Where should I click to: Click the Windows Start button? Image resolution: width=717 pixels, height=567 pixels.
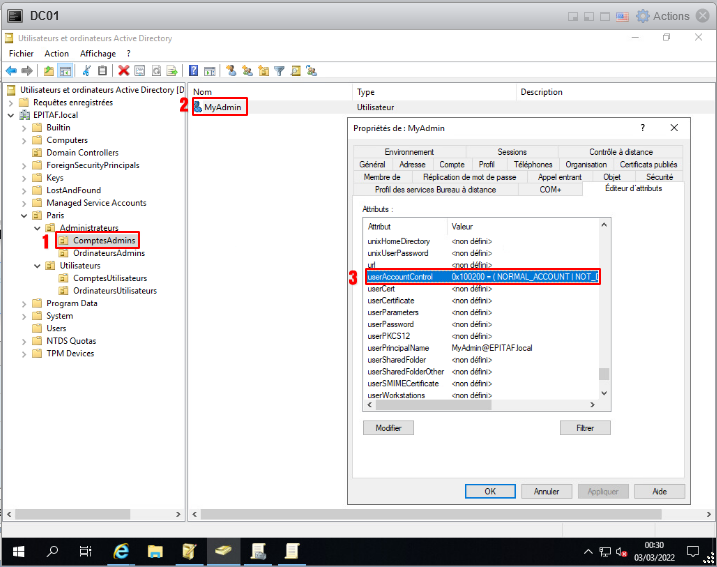(17, 550)
